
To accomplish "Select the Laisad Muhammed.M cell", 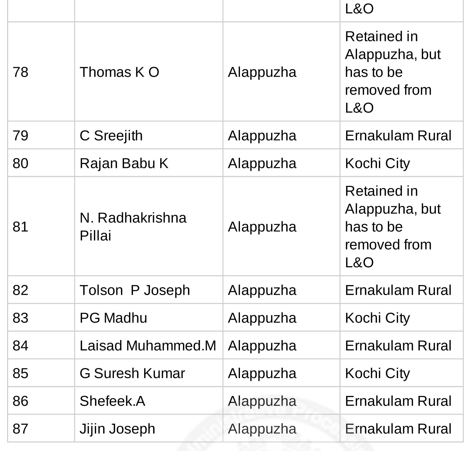I will pyautogui.click(x=149, y=345).
